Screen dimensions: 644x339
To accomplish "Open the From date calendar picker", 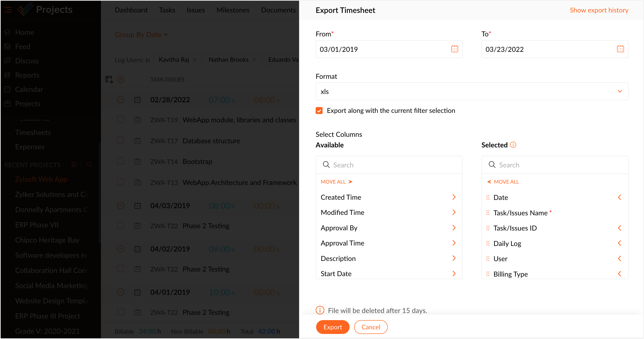I will (454, 49).
